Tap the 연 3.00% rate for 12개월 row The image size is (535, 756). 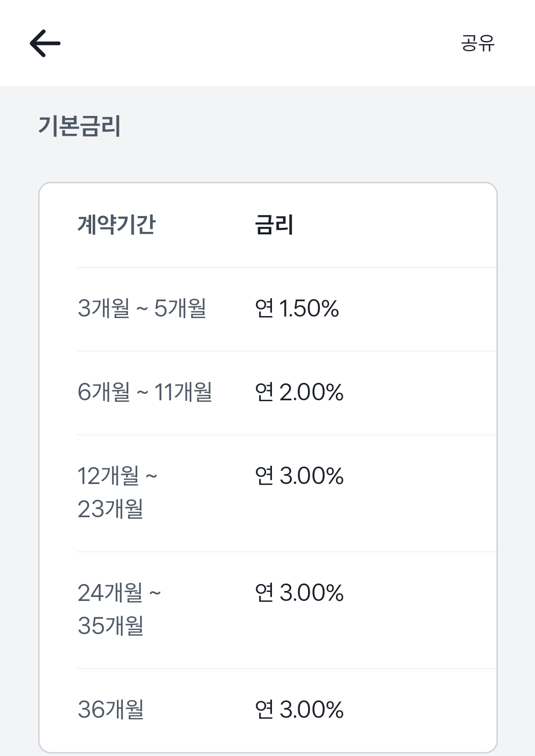click(299, 476)
